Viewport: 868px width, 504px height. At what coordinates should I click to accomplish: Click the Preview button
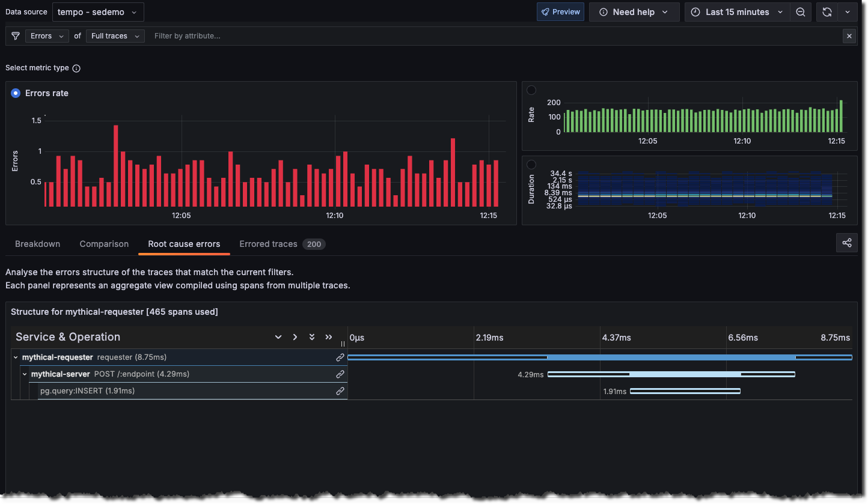(560, 11)
